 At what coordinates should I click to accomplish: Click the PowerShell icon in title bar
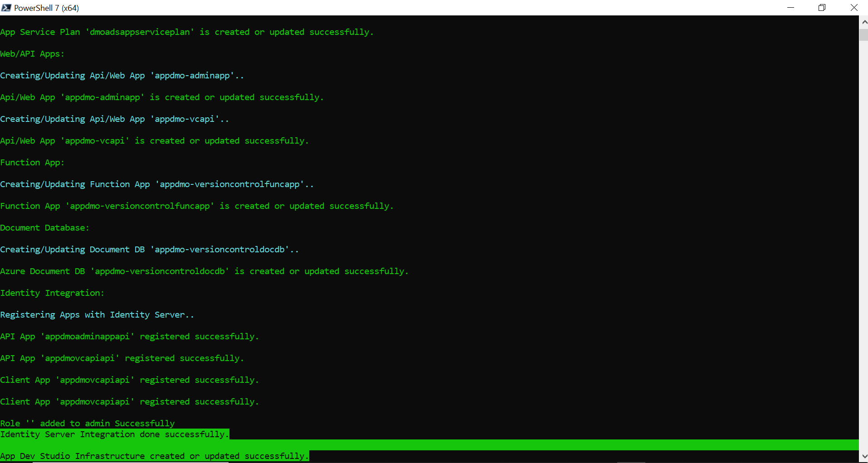click(x=6, y=8)
